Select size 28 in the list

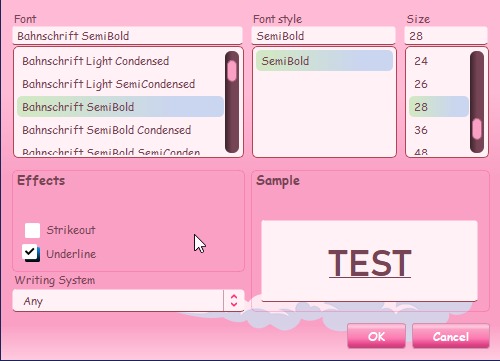tap(439, 107)
